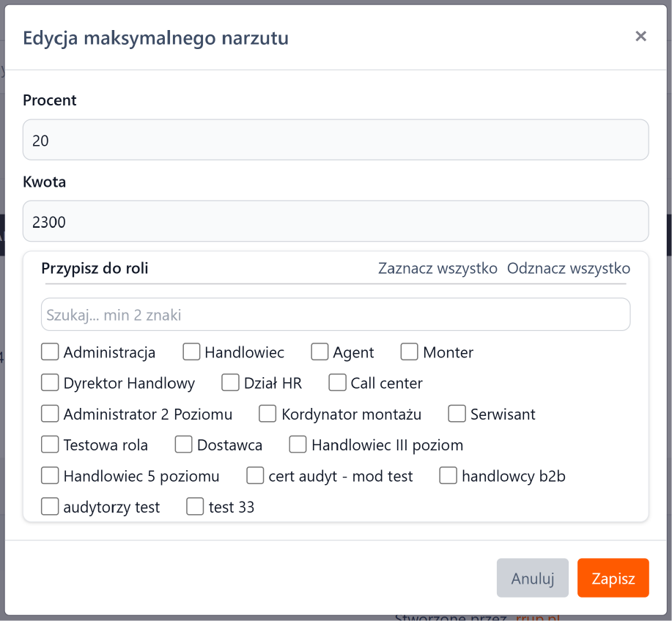Viewport: 672px width, 621px height.
Task: Tick the Handlowiec role checkbox
Action: tap(191, 352)
